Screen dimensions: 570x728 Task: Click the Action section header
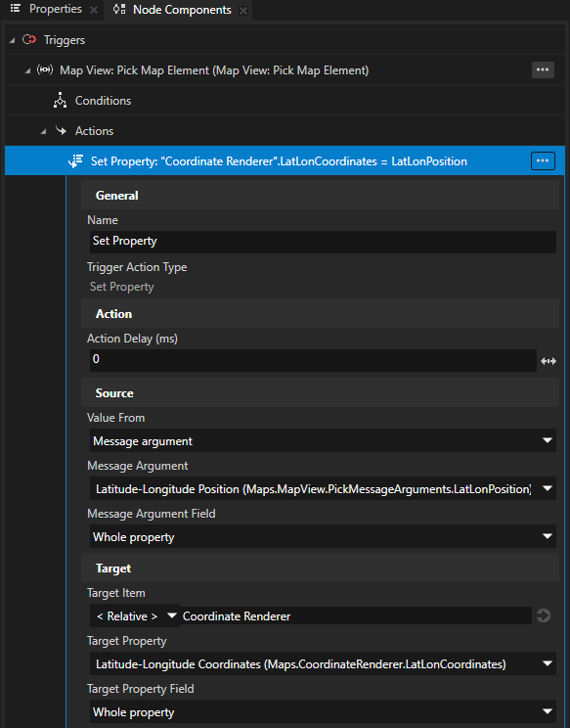click(320, 314)
